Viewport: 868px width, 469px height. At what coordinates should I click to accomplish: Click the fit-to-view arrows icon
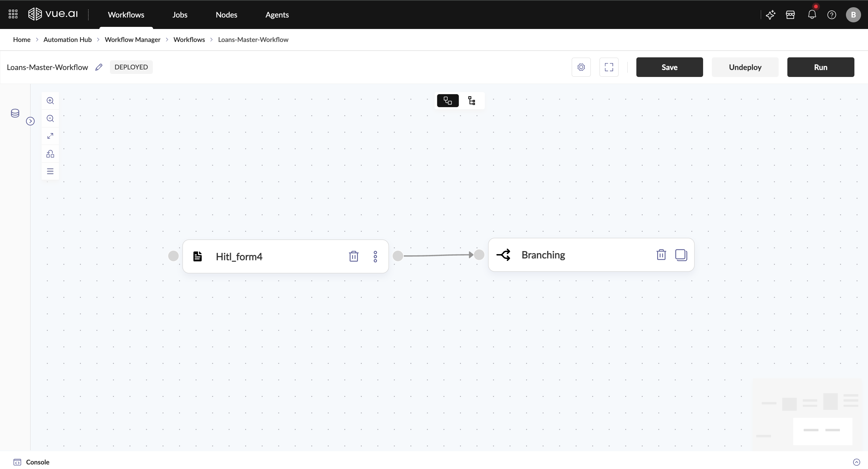coord(50,136)
